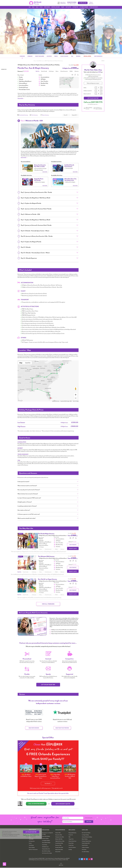Click the Low Season price row

point(48,422)
